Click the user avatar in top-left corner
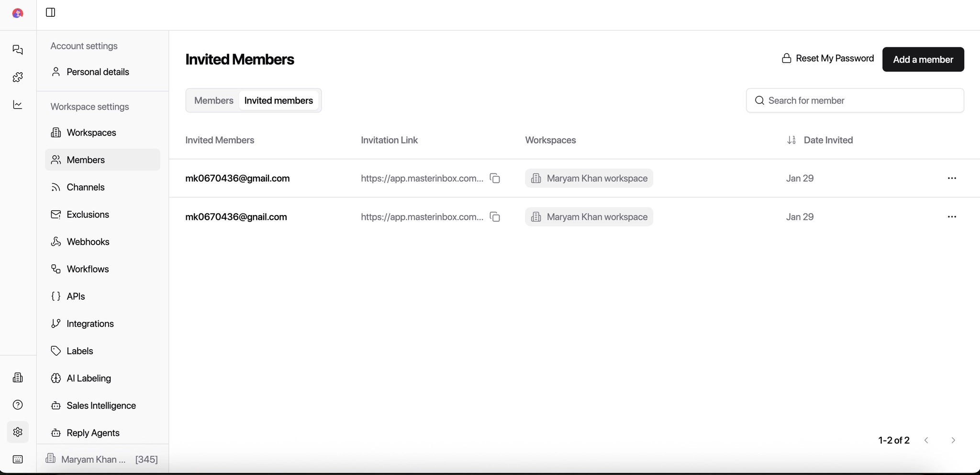This screenshot has height=475, width=980. (18, 13)
